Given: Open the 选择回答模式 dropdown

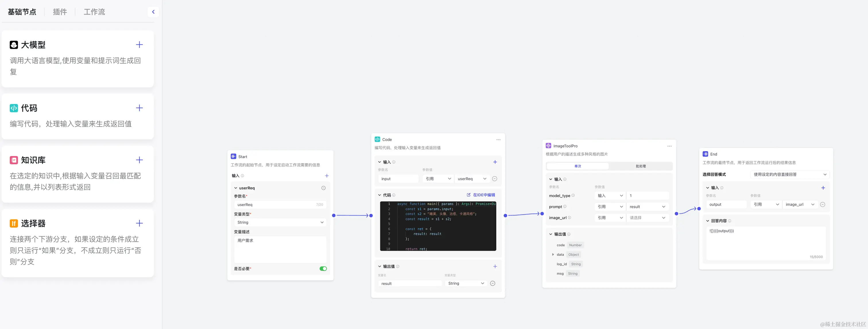Looking at the screenshot, I should (x=789, y=174).
